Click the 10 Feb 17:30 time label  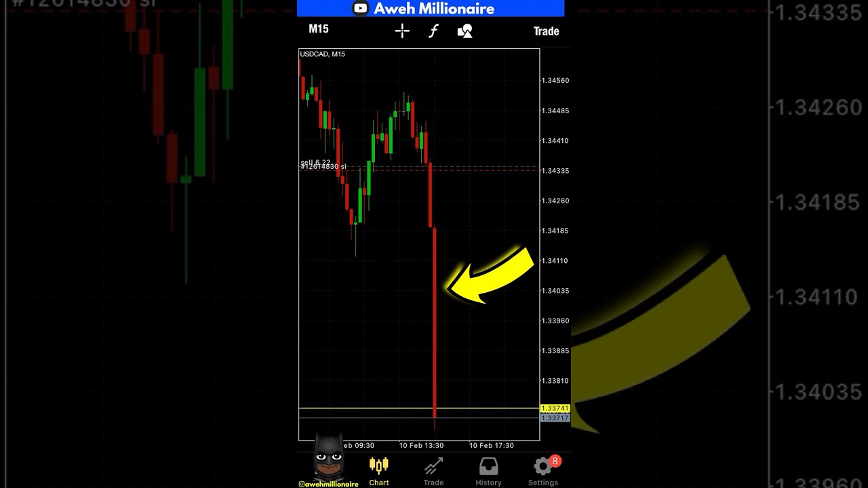(492, 445)
